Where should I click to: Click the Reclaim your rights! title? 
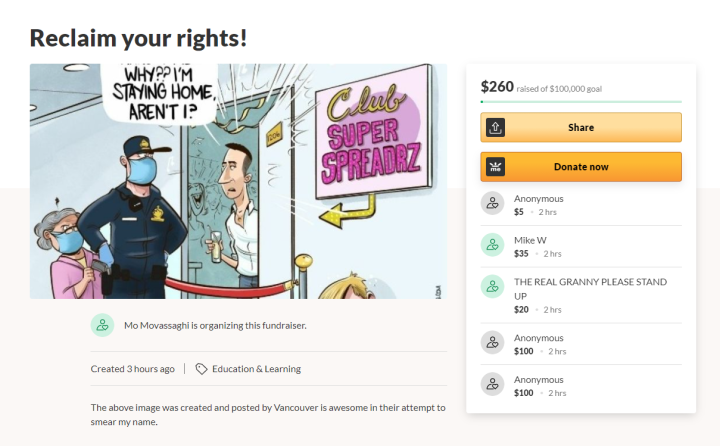[x=138, y=38]
